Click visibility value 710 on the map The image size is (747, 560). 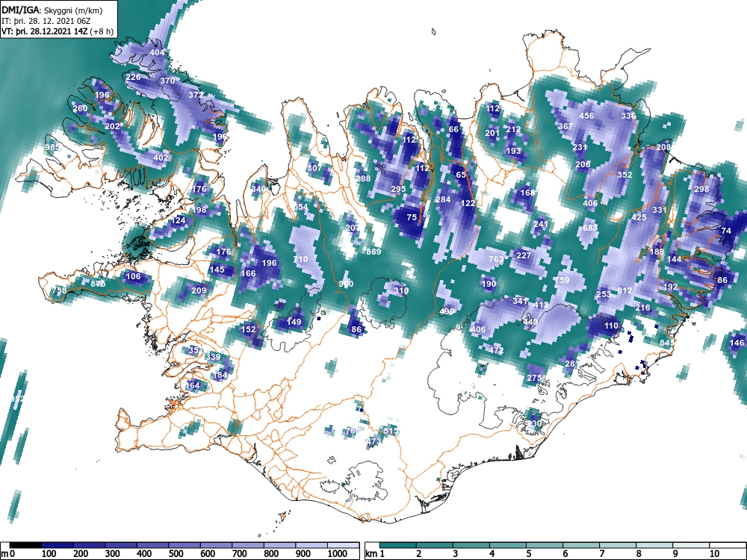tap(300, 259)
